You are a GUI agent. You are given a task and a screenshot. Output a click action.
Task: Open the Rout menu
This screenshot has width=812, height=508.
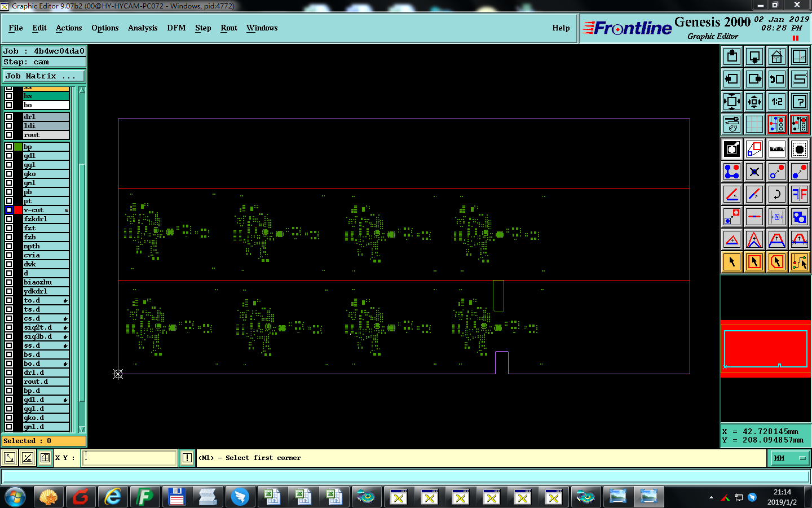[x=229, y=28]
